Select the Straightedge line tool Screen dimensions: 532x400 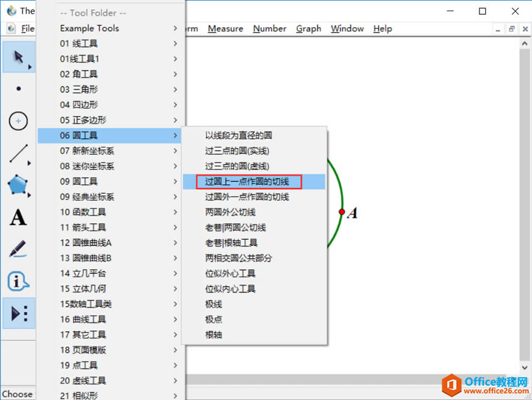19,153
